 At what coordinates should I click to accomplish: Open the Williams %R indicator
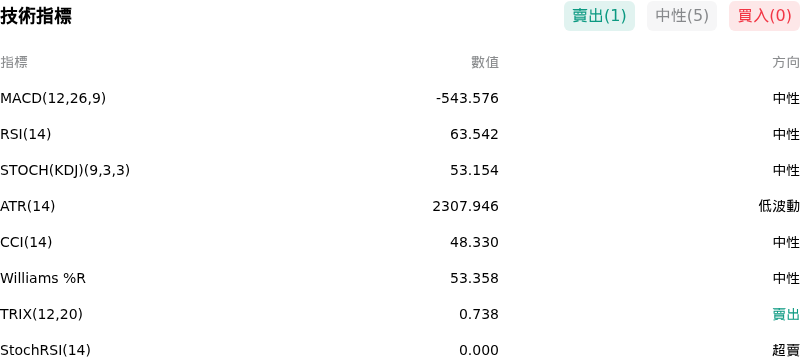[400, 278]
